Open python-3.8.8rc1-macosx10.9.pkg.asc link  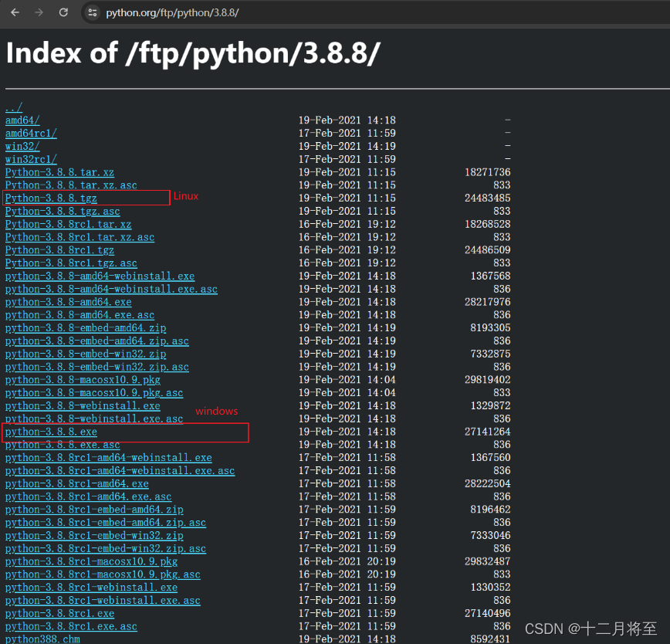tap(103, 575)
